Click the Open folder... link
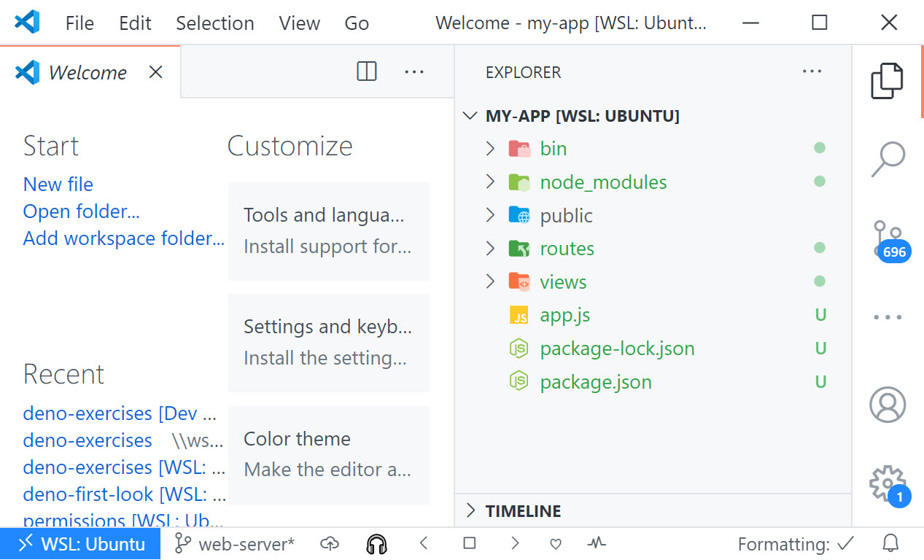The width and height of the screenshot is (924, 560). click(81, 211)
